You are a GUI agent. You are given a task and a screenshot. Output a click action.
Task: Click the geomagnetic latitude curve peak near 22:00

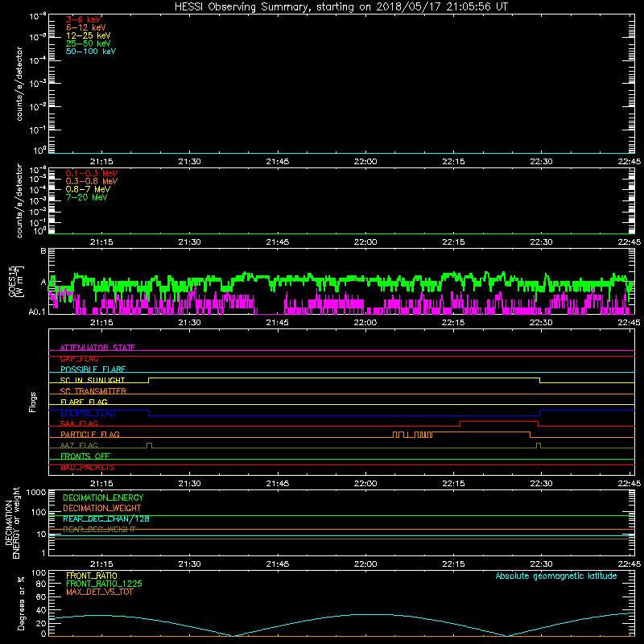point(372,614)
